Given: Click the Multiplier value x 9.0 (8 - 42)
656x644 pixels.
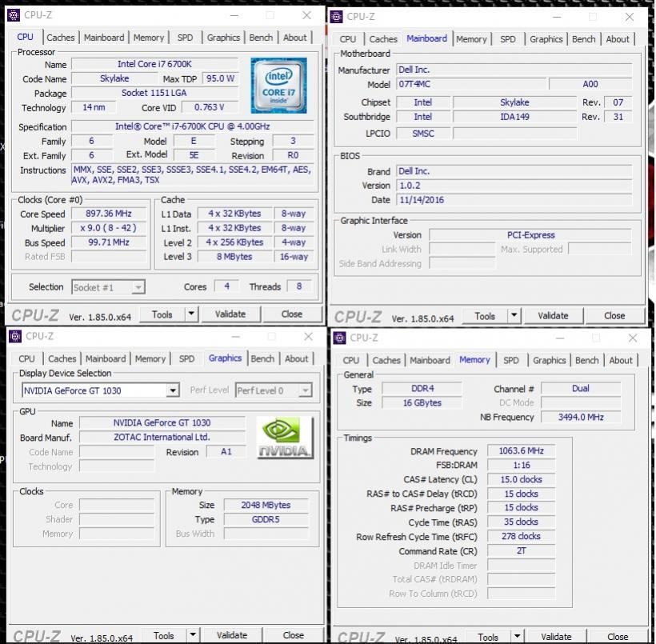Looking at the screenshot, I should (x=109, y=228).
